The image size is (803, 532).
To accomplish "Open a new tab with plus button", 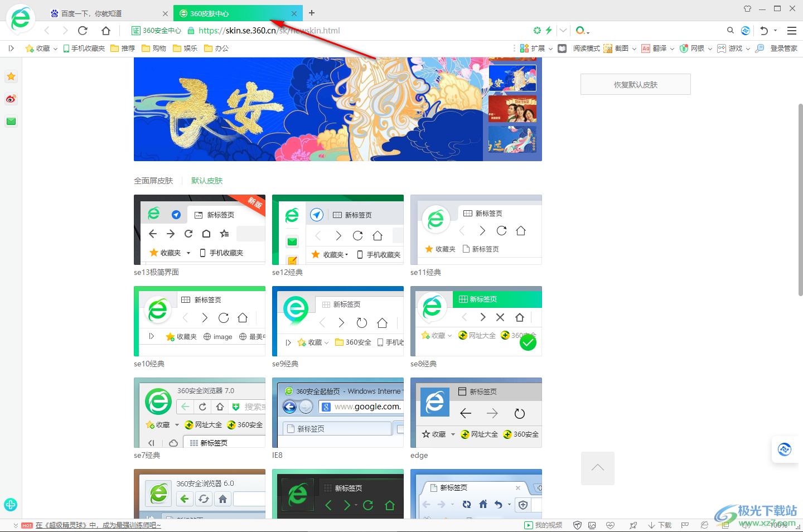I will pos(312,13).
